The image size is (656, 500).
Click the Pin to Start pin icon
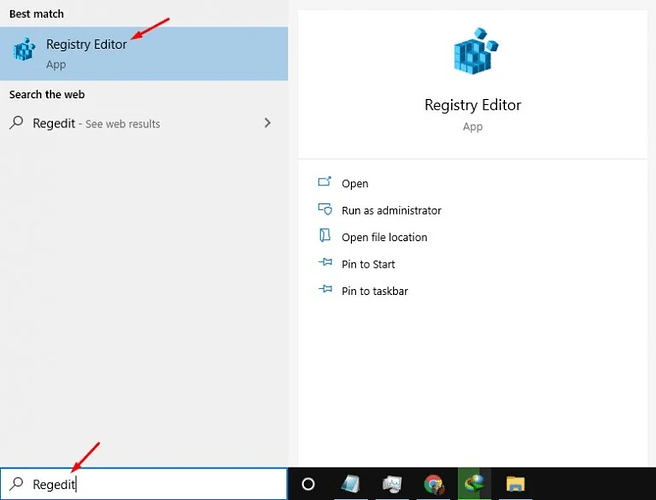coord(325,262)
